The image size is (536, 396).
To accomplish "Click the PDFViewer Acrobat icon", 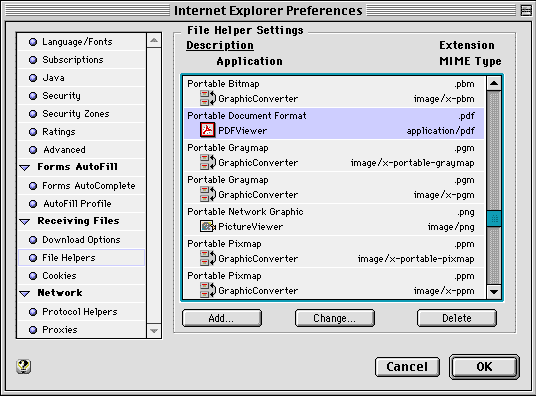I will point(207,130).
